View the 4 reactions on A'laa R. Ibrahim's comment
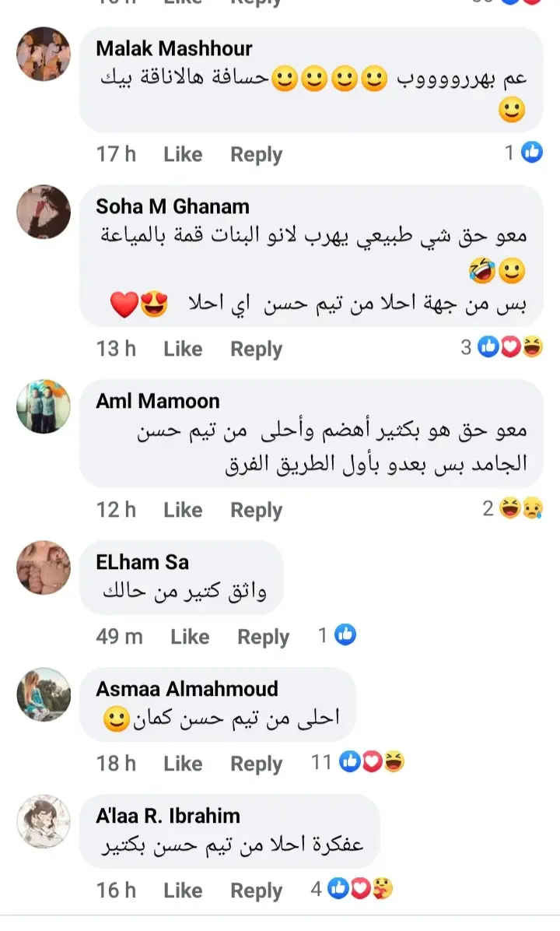This screenshot has height=931, width=560. 352,889
